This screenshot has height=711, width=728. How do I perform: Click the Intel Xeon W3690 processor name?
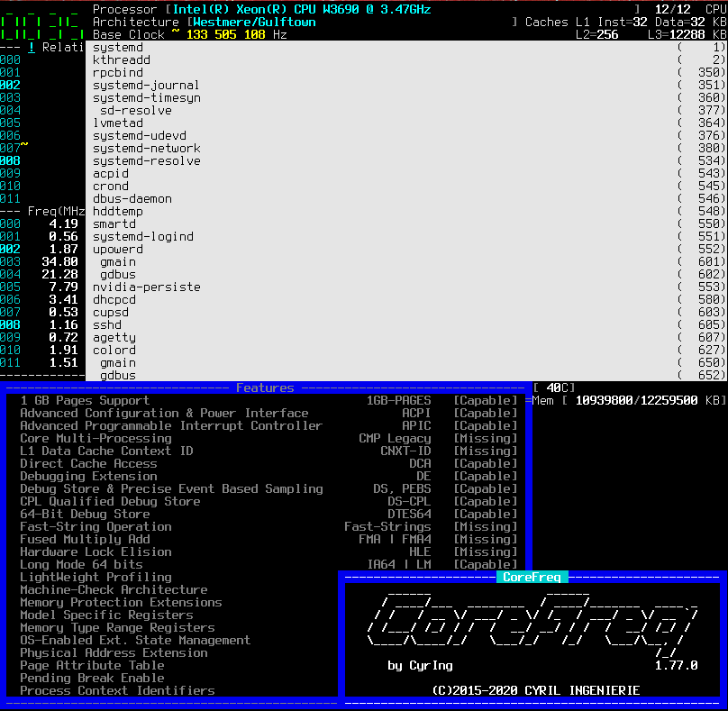(302, 9)
